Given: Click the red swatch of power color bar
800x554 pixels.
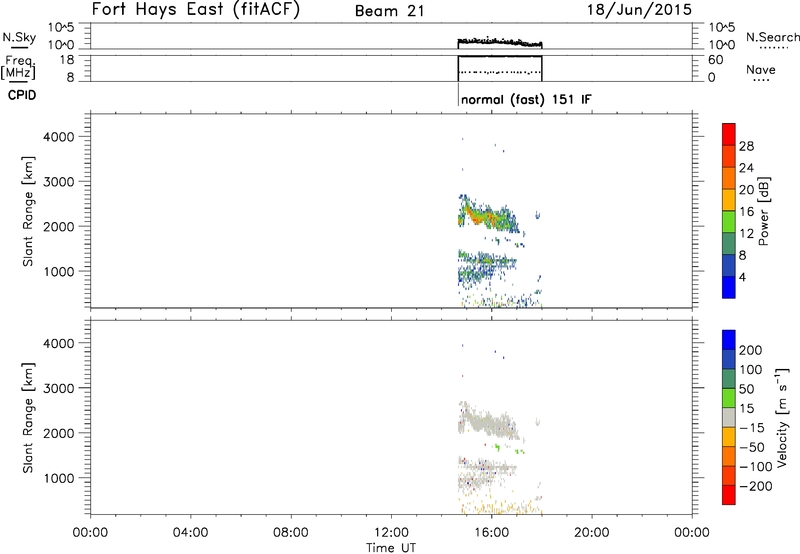Looking at the screenshot, I should 729,134.
